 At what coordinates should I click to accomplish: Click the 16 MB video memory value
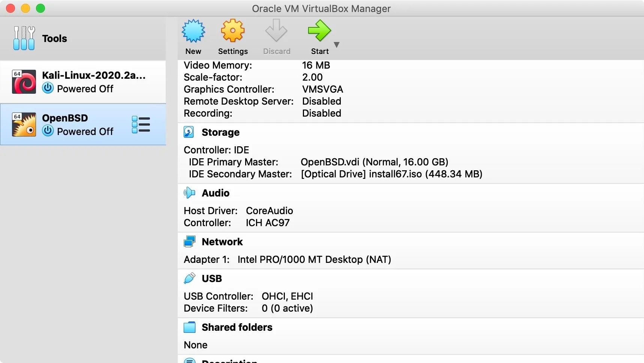point(316,65)
